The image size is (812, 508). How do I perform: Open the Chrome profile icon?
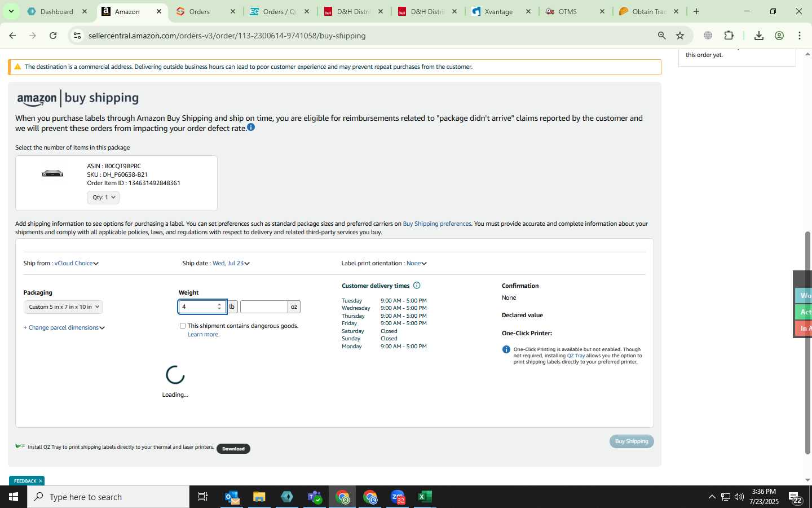click(x=779, y=36)
